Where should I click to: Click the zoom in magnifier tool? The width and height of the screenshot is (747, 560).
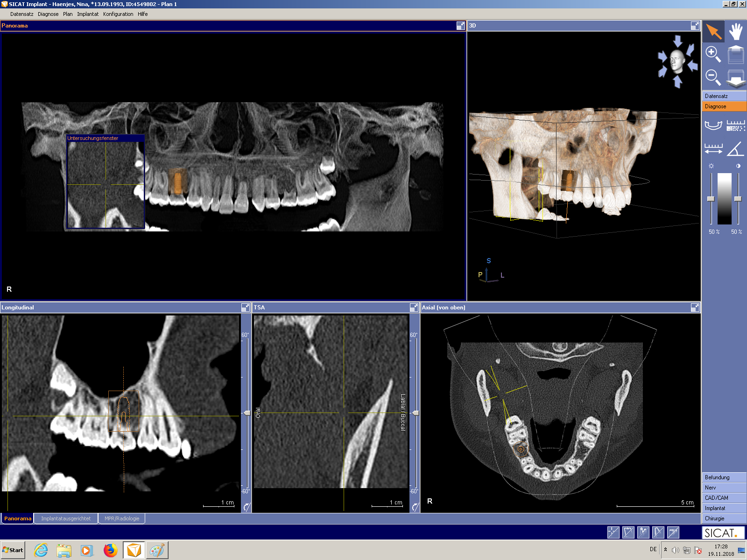click(x=713, y=54)
